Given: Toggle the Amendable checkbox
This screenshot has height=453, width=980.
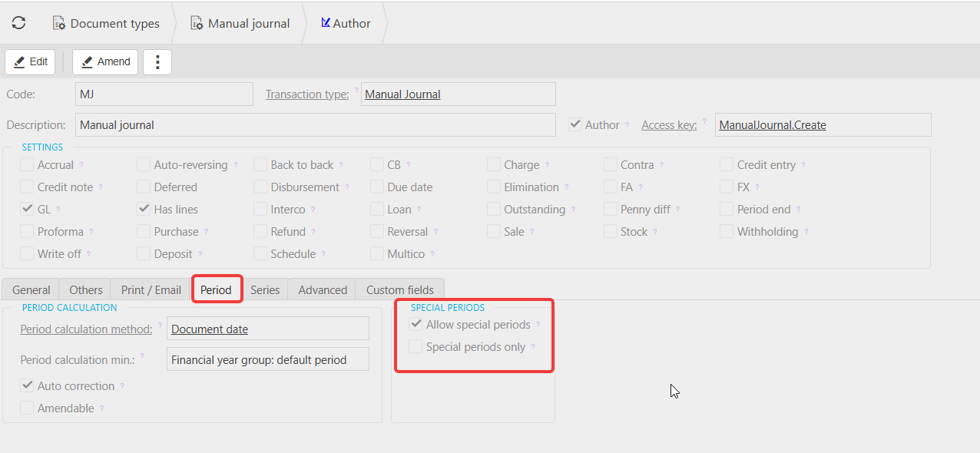Looking at the screenshot, I should (x=27, y=408).
